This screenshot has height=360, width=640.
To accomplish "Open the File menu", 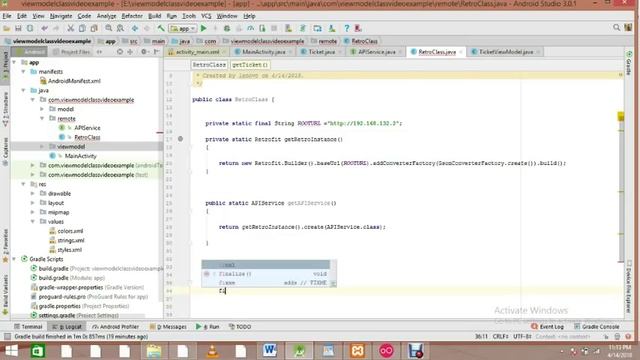I will tap(7, 16).
